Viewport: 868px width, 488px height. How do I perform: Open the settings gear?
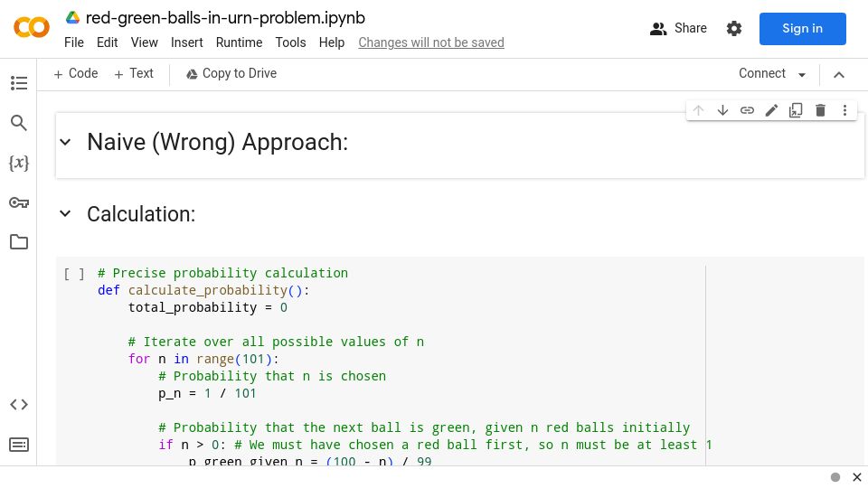tap(734, 28)
